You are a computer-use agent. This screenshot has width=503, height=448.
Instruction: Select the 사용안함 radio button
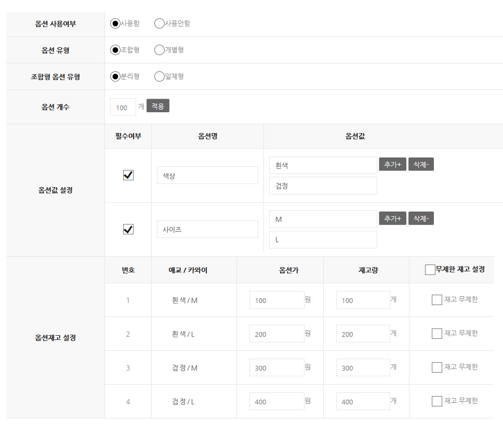point(160,23)
